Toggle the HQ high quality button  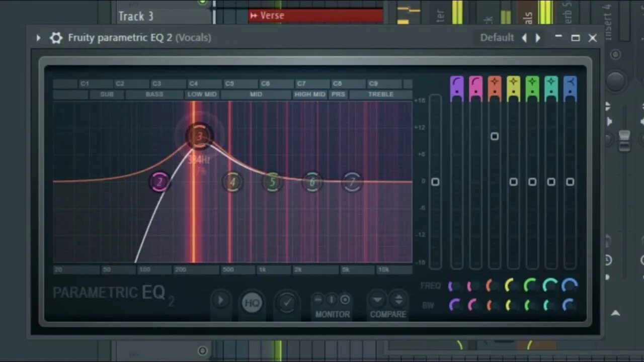click(x=252, y=303)
